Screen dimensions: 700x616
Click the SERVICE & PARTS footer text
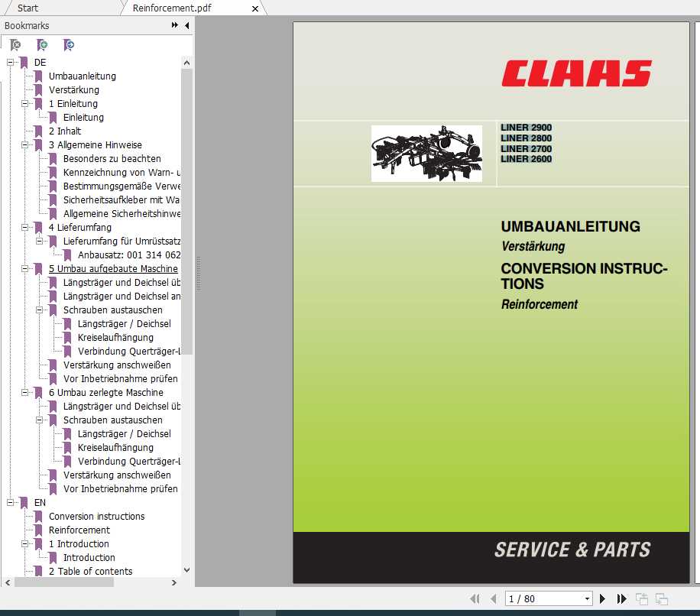point(572,550)
